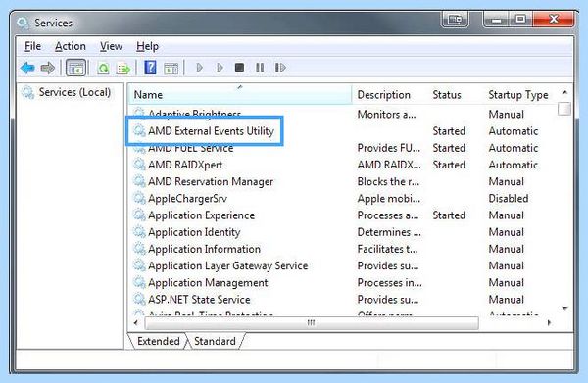Click the Pause Service icon

260,68
